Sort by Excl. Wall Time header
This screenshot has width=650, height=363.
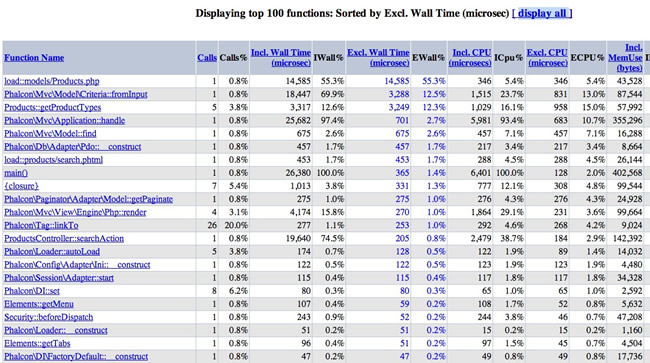[x=378, y=58]
